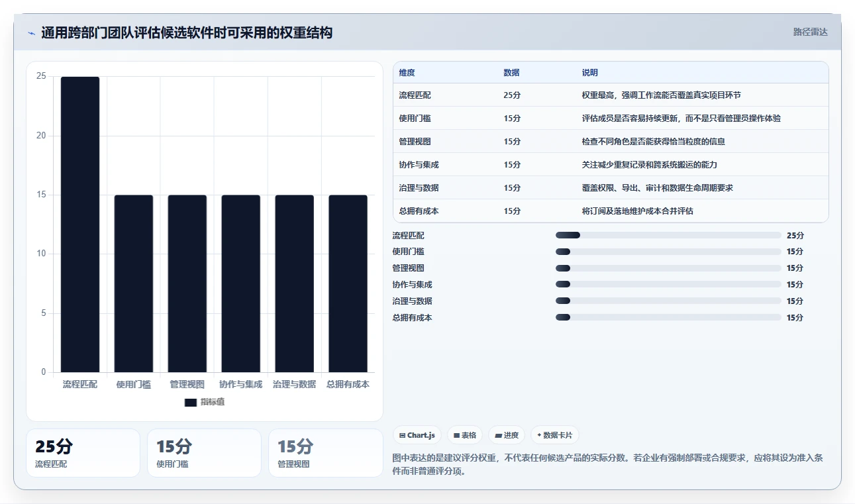The image size is (855, 504).
Task: Click the 管理视图 label on the chart x-axis
Action: click(187, 384)
